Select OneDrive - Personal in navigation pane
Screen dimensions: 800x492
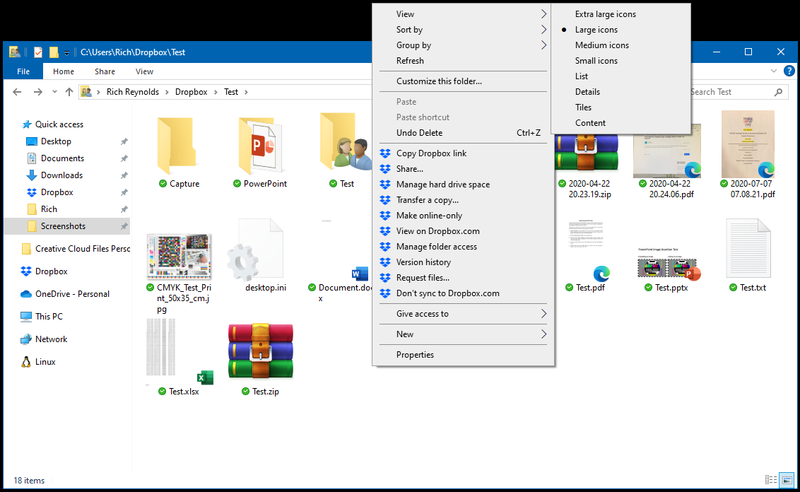click(71, 293)
